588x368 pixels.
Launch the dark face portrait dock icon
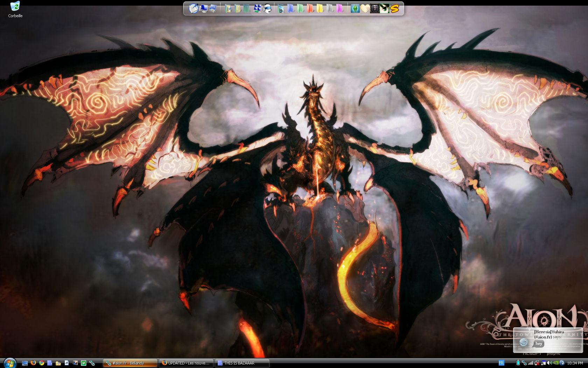coord(375,8)
